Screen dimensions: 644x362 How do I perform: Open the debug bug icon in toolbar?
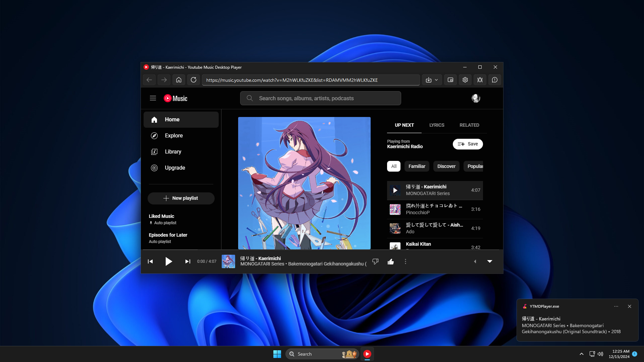click(x=480, y=80)
